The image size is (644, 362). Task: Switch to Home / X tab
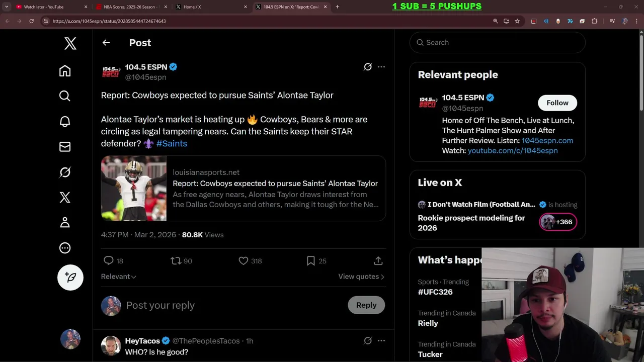pyautogui.click(x=211, y=7)
